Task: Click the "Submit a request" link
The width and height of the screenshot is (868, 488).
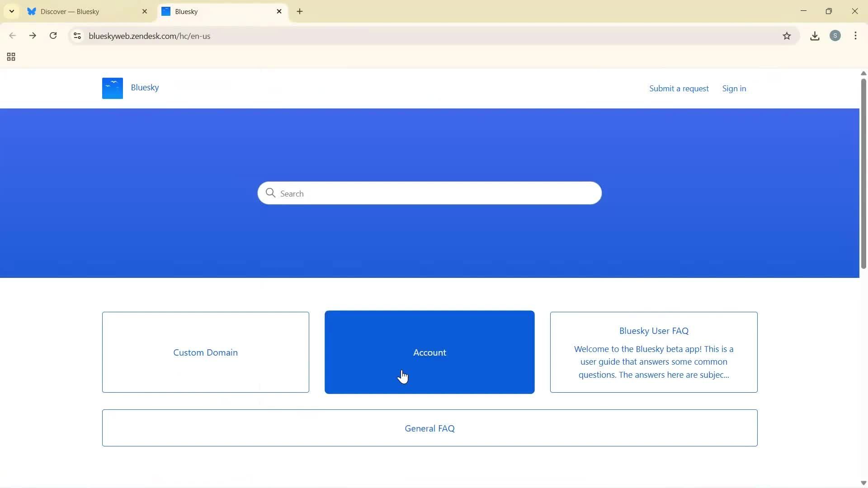Action: (x=679, y=88)
